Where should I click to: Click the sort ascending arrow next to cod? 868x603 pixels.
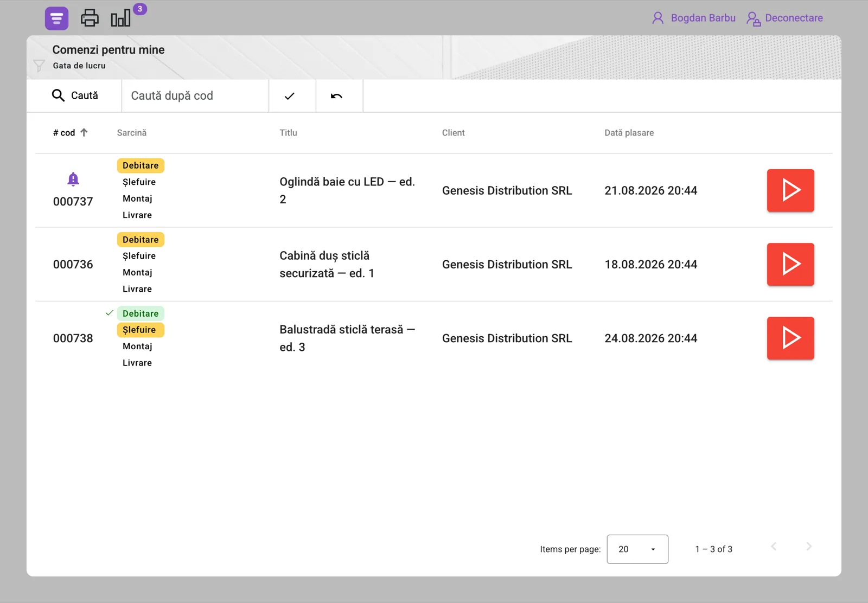84,132
